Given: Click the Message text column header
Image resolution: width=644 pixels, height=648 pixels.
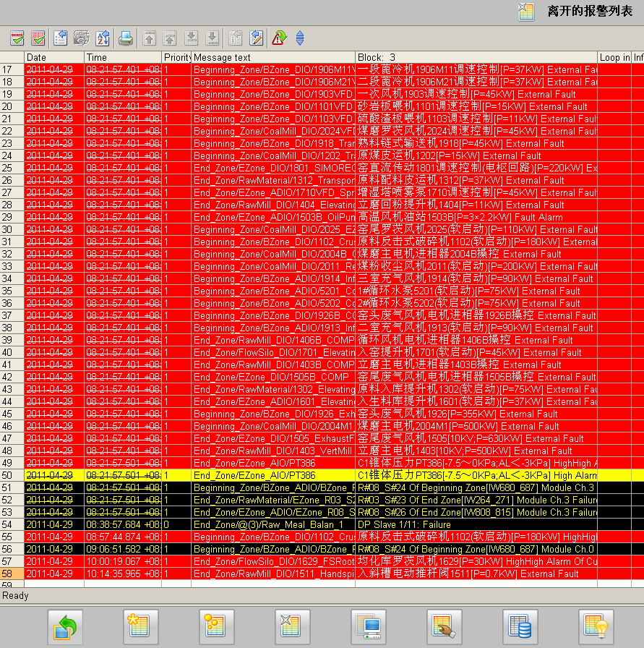Looking at the screenshot, I should tap(273, 57).
